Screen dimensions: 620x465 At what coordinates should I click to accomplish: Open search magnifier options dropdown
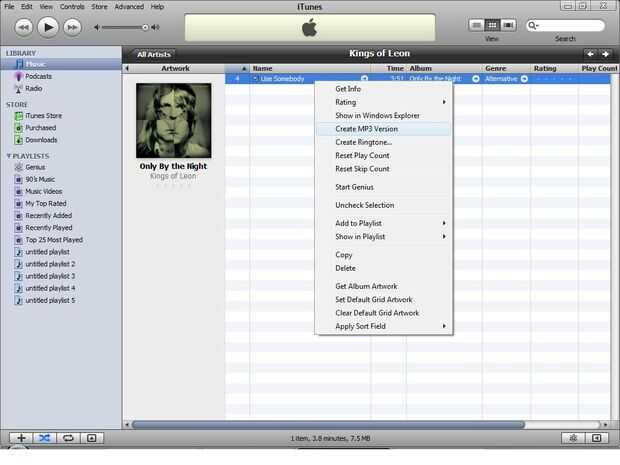pyautogui.click(x=533, y=26)
